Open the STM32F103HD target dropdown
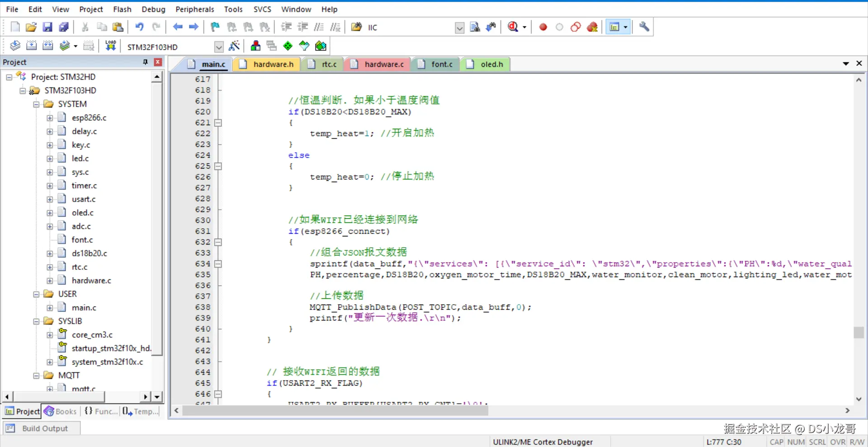 [218, 47]
